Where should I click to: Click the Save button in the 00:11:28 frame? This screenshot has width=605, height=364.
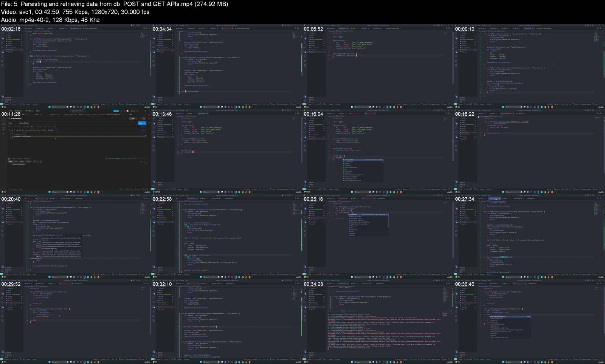(132, 119)
